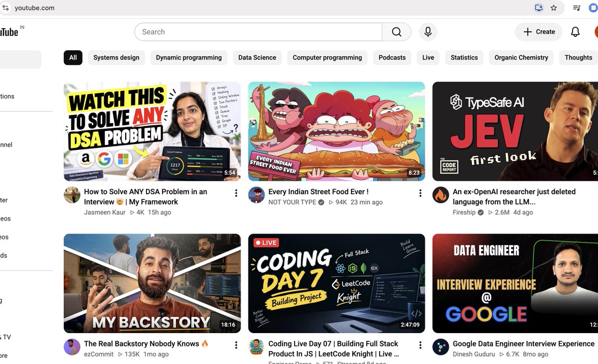Open media controls icon in browser toolbar
This screenshot has height=364, width=598.
coord(577,8)
